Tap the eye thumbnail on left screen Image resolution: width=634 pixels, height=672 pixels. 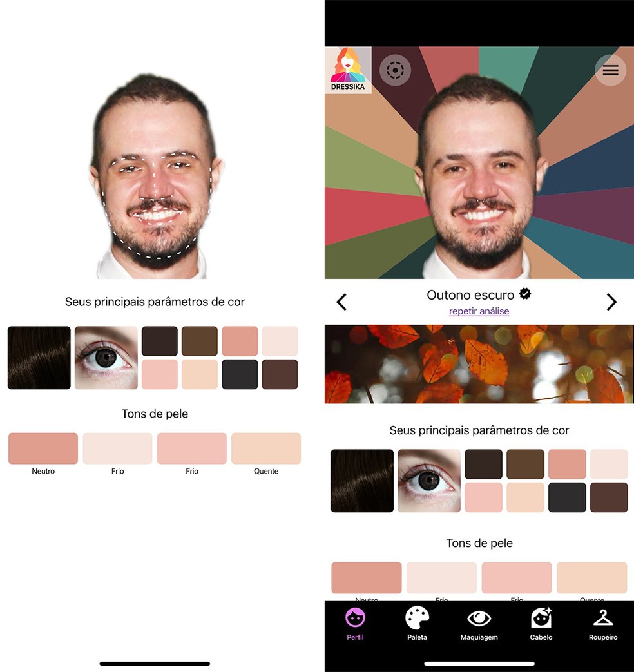click(106, 358)
